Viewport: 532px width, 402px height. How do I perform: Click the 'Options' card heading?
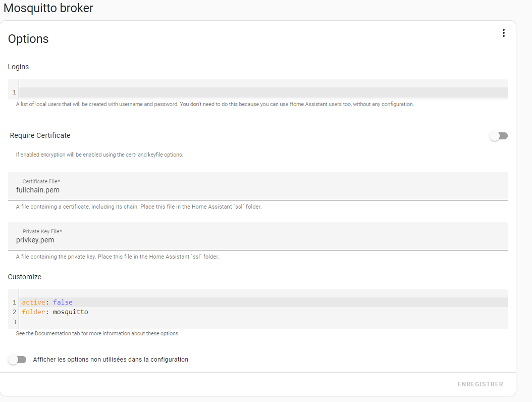click(x=28, y=39)
